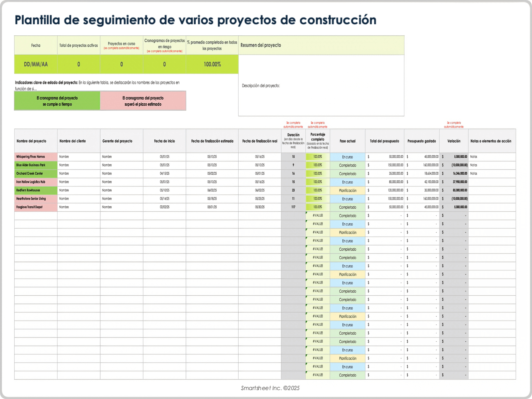Click the Duración column header
The height and width of the screenshot is (399, 532).
[x=293, y=141]
